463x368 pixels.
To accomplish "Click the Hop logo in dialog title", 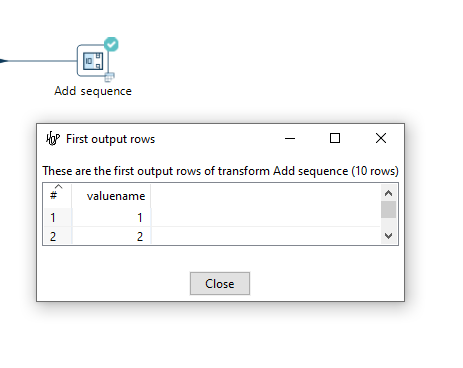I will pyautogui.click(x=53, y=138).
